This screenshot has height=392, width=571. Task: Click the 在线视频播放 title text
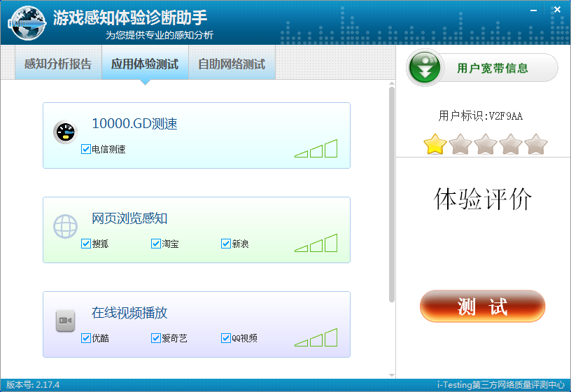[x=129, y=313]
